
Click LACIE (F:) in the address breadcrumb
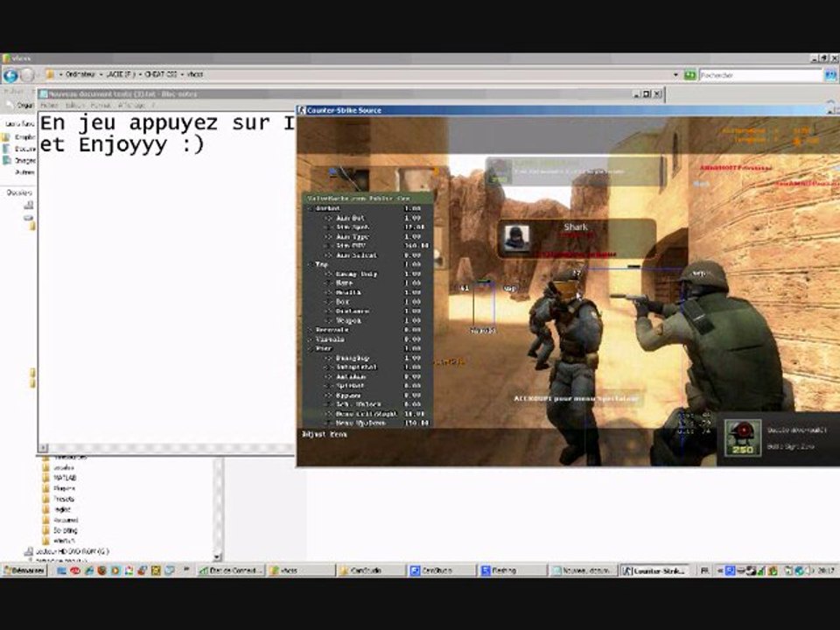point(120,74)
